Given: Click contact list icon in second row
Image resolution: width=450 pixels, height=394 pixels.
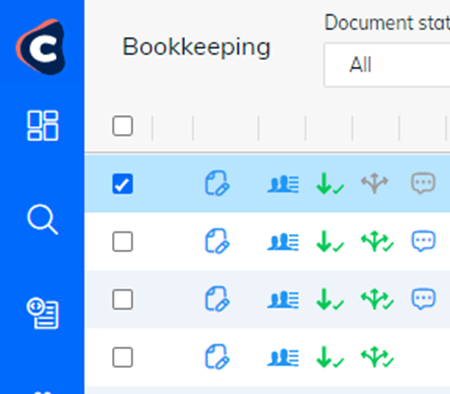Looking at the screenshot, I should (x=283, y=241).
